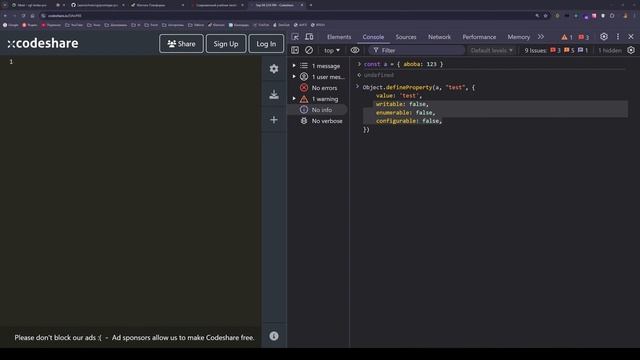Screen dimensions: 640x360
Task: Click the 'Object.defineProperty' console line
Action: coord(419,87)
